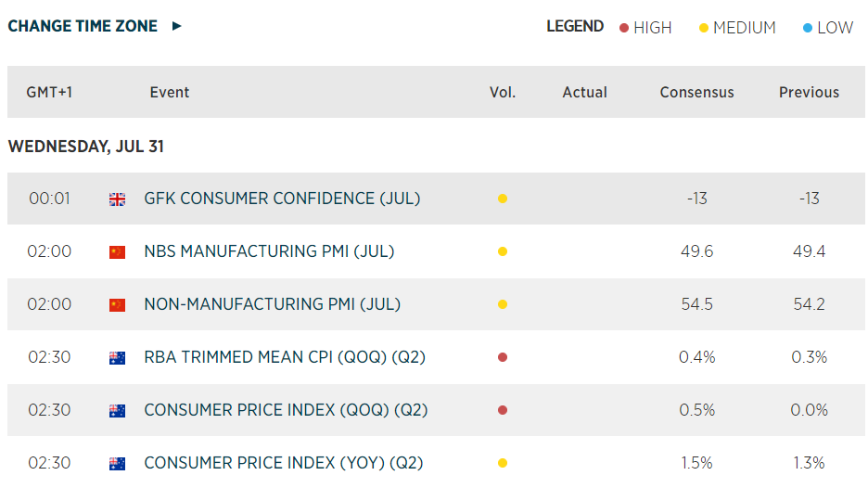Click red volatility dot for Consumer Price Index (QOQ)
The width and height of the screenshot is (868, 488).
[x=503, y=410]
